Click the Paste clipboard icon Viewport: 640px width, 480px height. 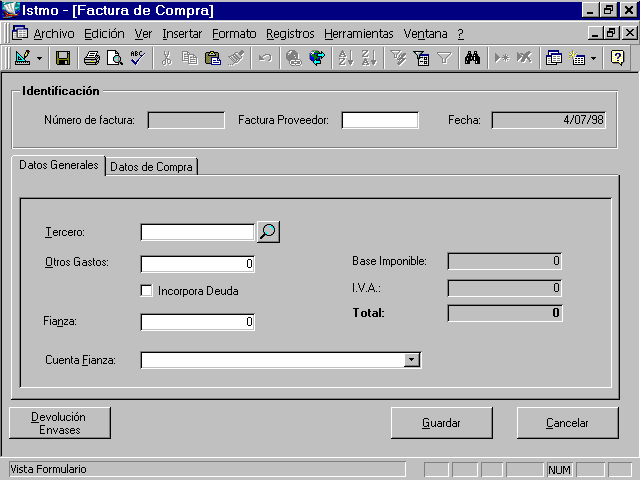pyautogui.click(x=213, y=58)
